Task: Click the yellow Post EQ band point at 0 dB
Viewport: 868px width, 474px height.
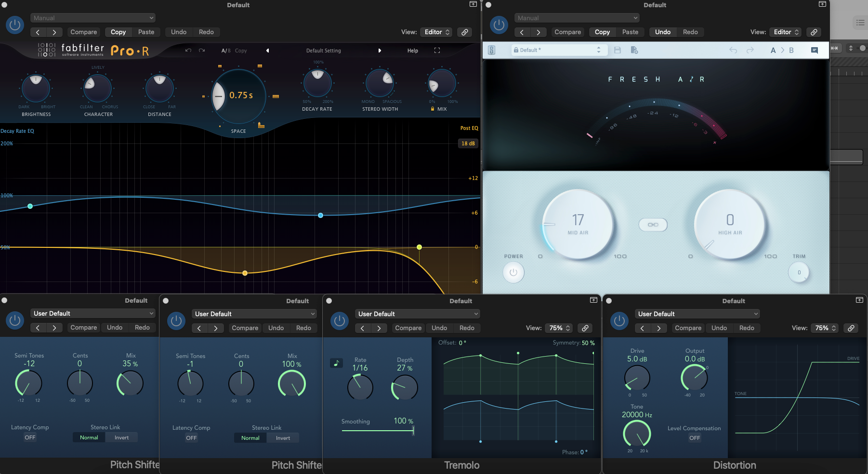Action: [420, 247]
